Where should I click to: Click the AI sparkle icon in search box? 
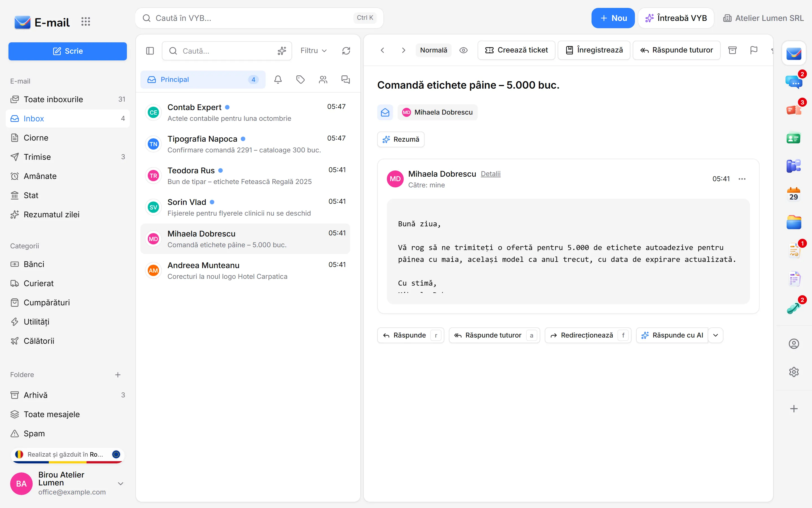[282, 51]
